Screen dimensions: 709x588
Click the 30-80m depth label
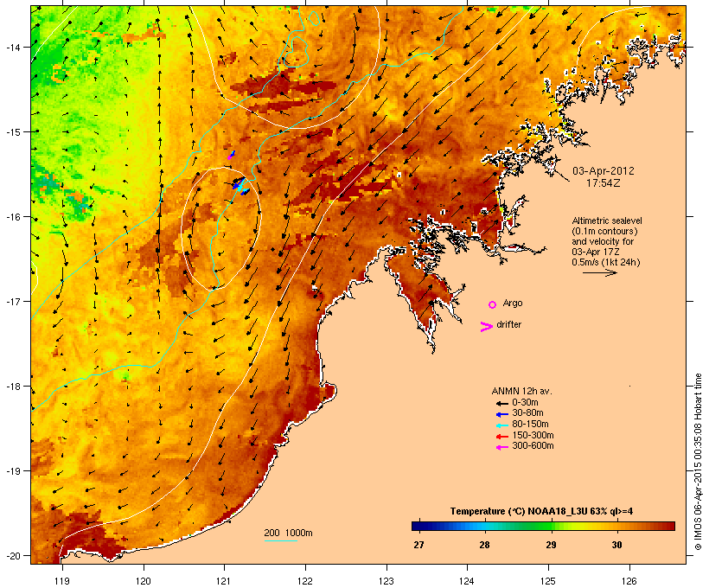point(527,413)
